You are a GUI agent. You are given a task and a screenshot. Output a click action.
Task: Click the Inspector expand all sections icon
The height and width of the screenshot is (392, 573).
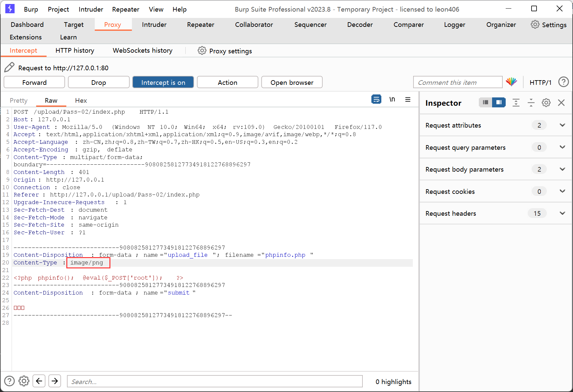516,103
